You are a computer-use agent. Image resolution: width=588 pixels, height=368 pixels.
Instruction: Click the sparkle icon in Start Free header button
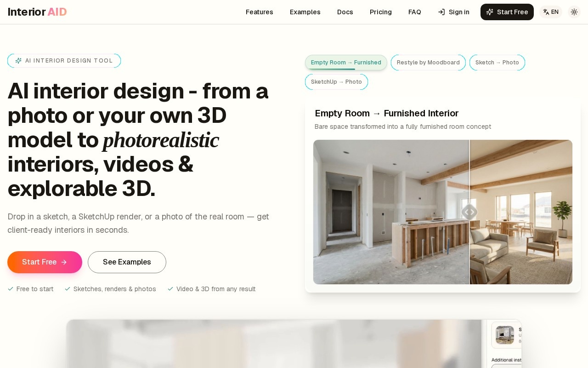pos(490,12)
